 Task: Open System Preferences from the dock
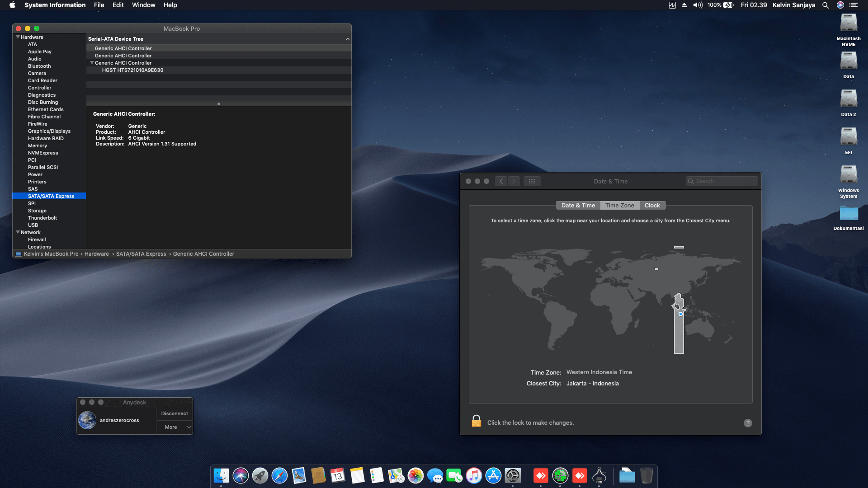click(x=513, y=475)
